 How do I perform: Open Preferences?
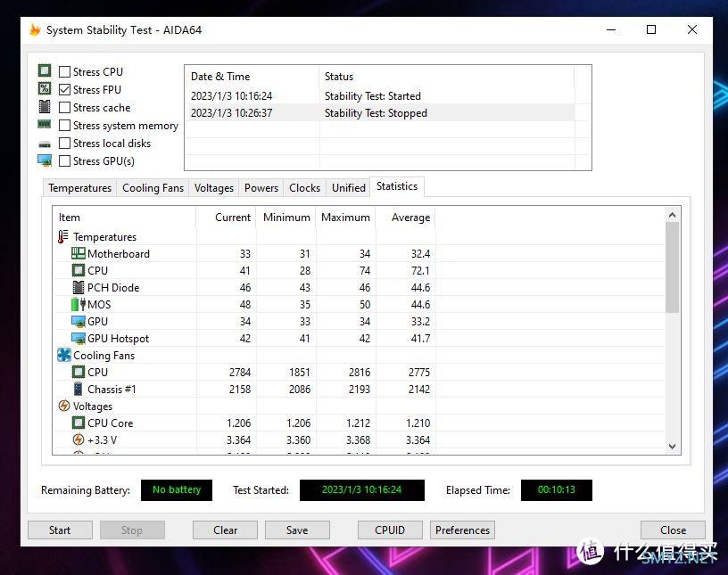click(x=462, y=530)
